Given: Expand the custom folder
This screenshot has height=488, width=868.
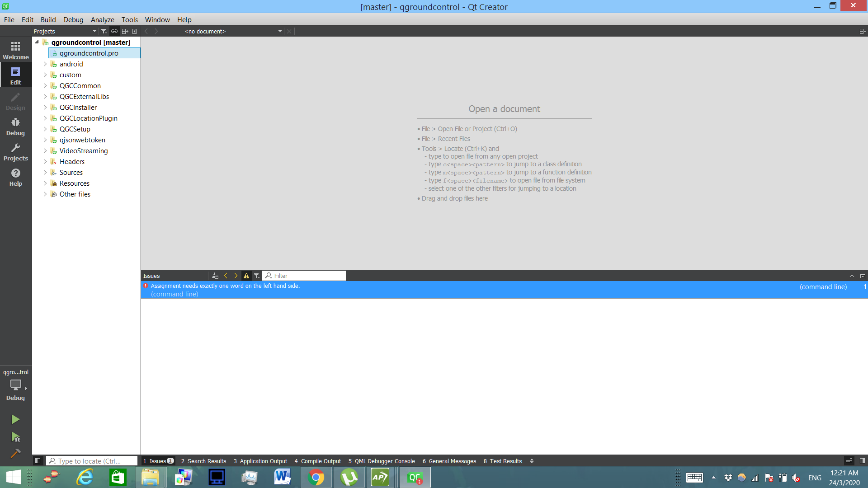Looking at the screenshot, I should coord(45,75).
